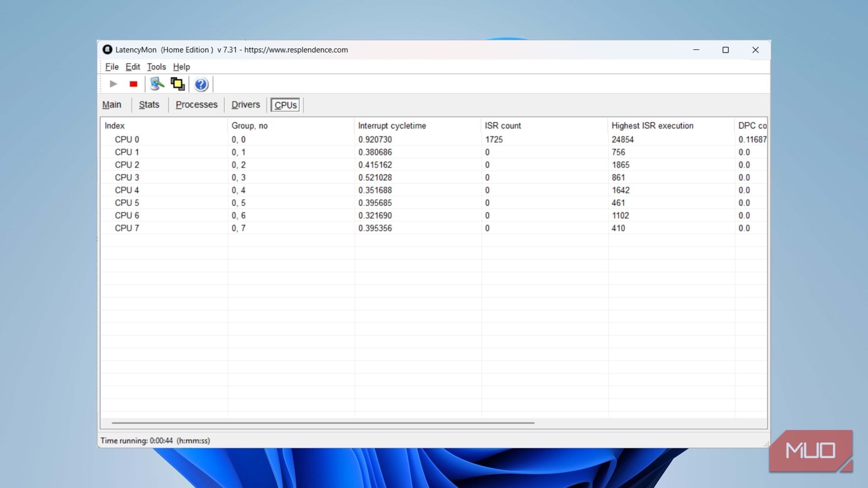
Task: Sort by the Group, no column header
Action: point(291,126)
